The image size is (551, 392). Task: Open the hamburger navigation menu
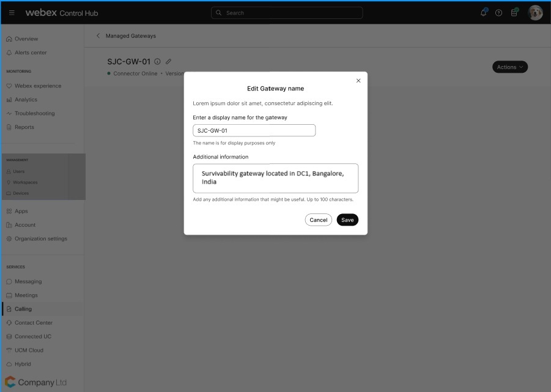pos(12,13)
